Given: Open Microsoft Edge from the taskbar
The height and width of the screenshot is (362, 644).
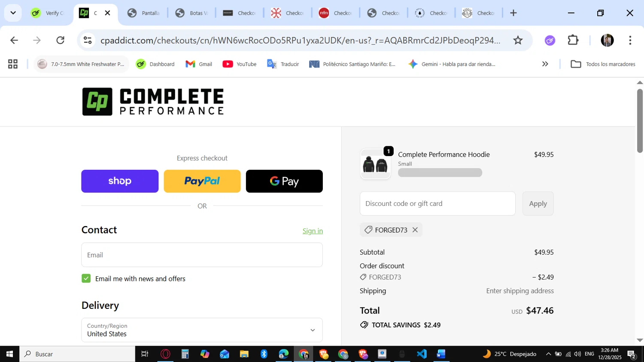Looking at the screenshot, I should 284,354.
